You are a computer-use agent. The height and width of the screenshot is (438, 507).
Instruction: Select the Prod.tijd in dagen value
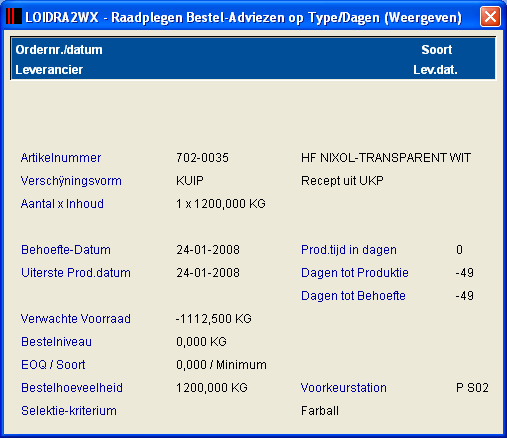[459, 250]
